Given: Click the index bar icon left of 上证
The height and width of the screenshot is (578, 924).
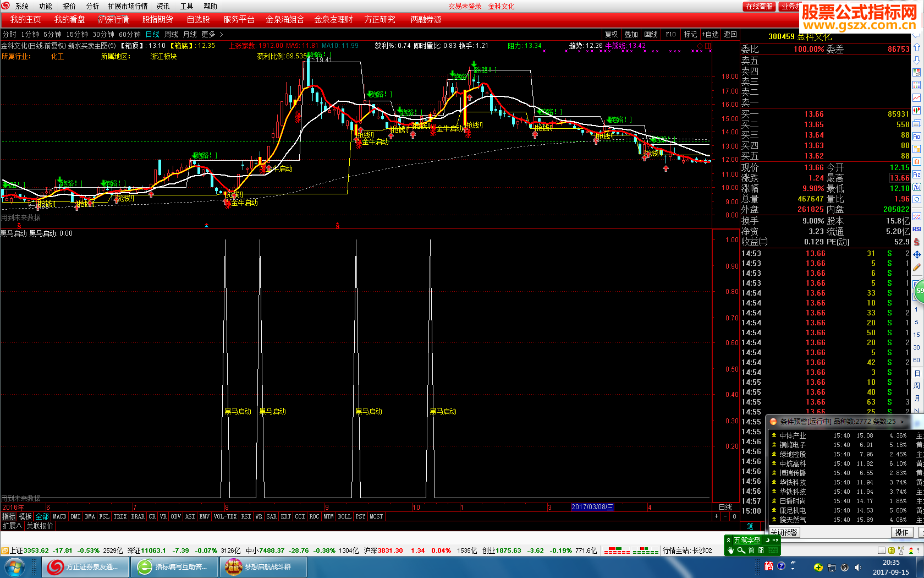Looking at the screenshot, I should [4, 550].
